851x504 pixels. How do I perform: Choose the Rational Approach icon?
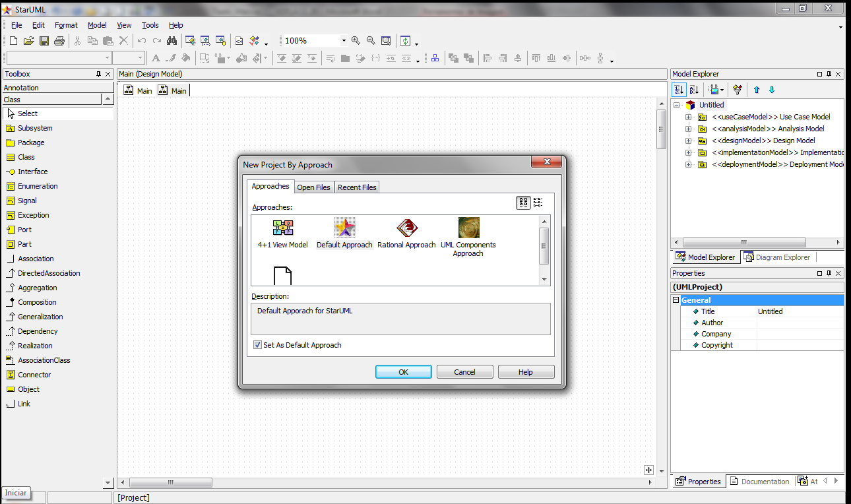click(x=406, y=234)
